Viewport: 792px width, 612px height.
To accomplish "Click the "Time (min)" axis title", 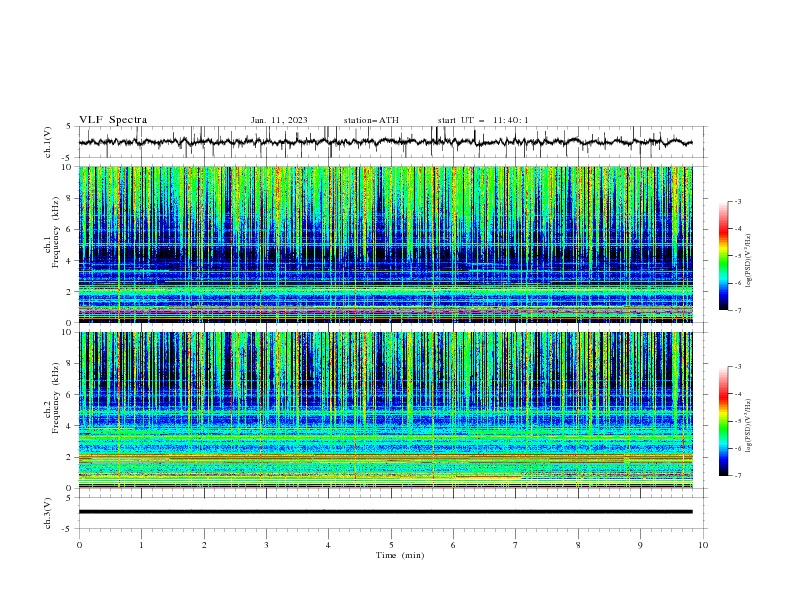I will point(400,555).
